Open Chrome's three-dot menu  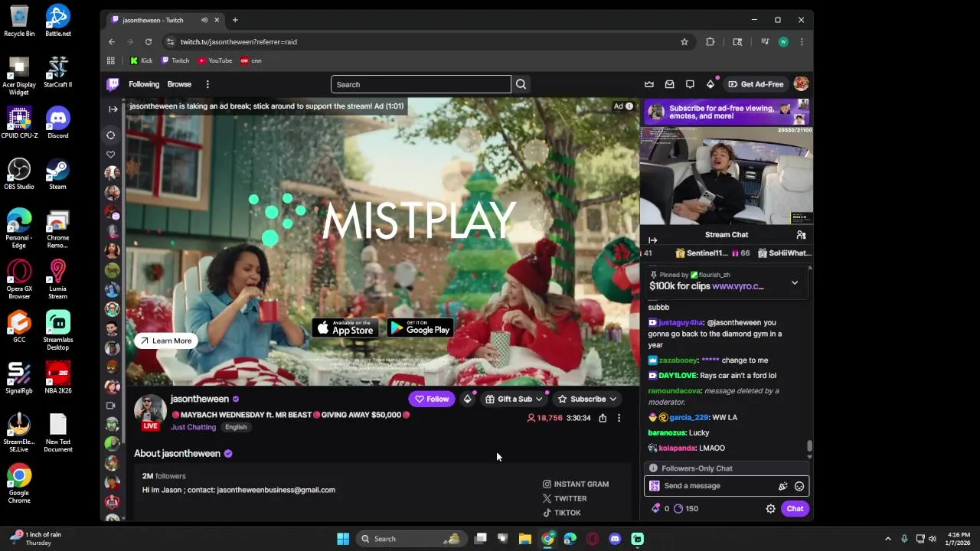point(802,42)
